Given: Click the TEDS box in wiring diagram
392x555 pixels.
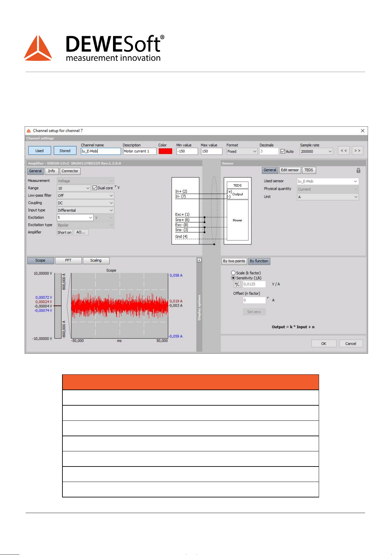Looking at the screenshot, I should click(238, 185).
